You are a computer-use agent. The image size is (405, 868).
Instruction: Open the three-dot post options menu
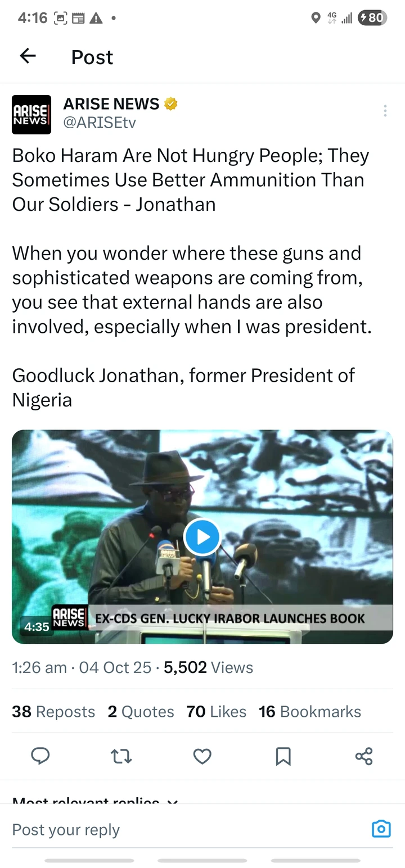tap(385, 111)
